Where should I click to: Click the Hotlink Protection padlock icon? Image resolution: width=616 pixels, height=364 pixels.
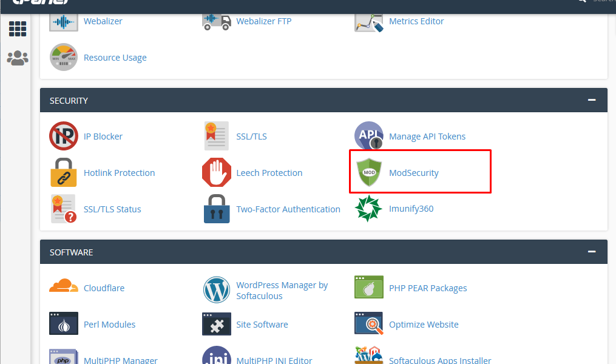(64, 172)
